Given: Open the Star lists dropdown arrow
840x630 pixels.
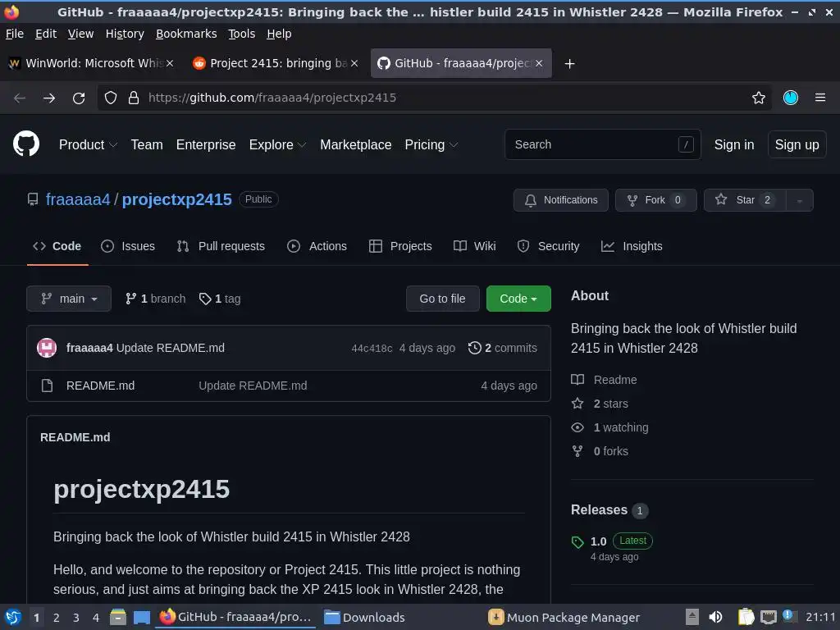Looking at the screenshot, I should 799,200.
